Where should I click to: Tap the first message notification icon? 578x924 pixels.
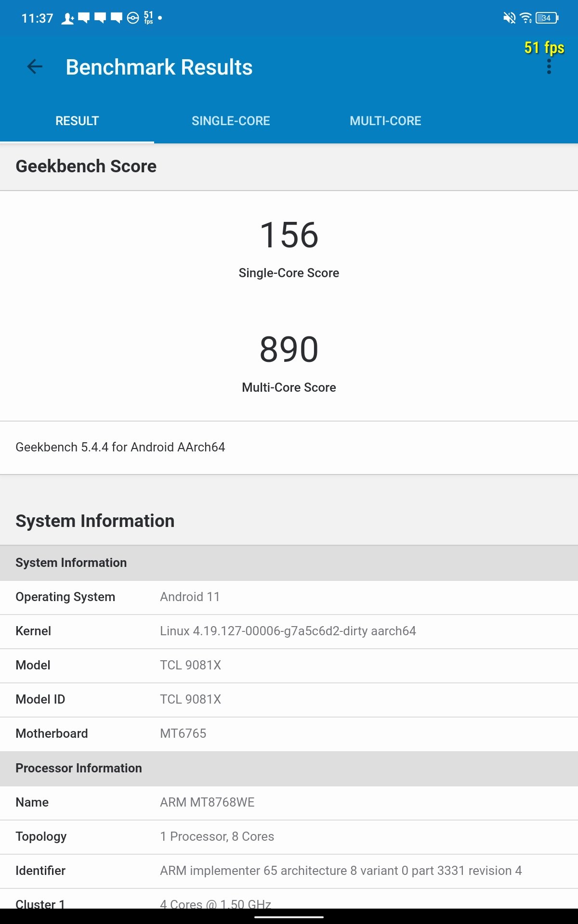click(x=84, y=18)
